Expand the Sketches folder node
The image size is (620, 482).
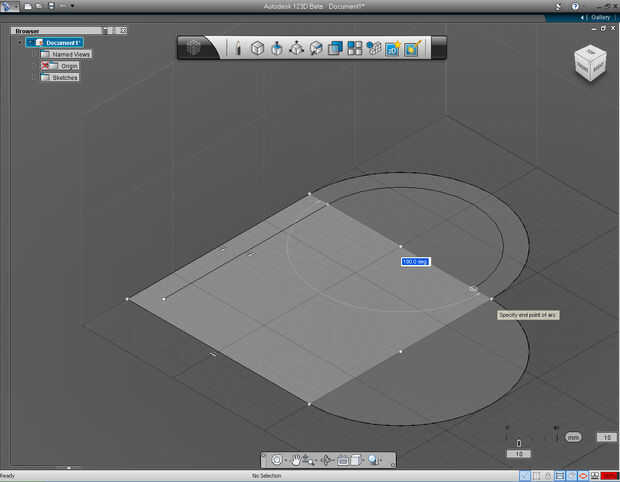click(33, 77)
